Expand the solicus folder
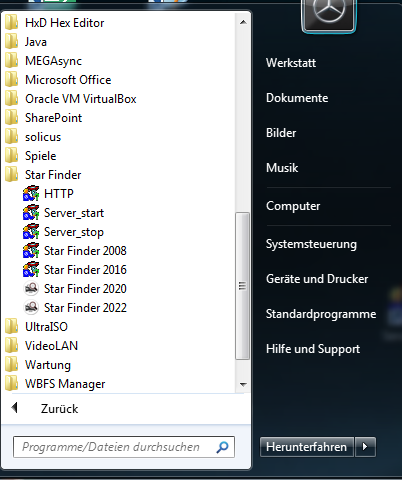Screen dimensions: 402x481 [43, 137]
